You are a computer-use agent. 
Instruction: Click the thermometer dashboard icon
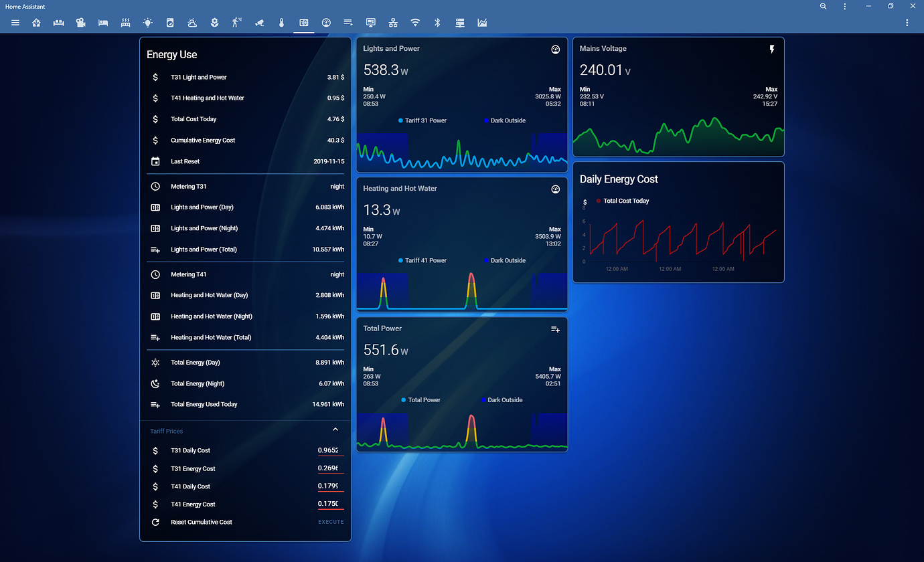click(x=281, y=22)
